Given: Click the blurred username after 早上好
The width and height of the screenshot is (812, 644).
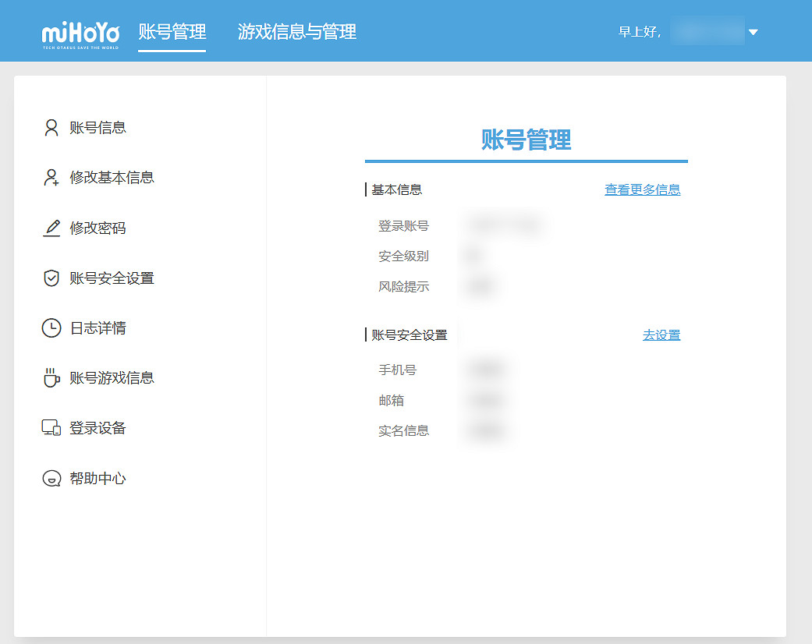Looking at the screenshot, I should click(x=706, y=32).
